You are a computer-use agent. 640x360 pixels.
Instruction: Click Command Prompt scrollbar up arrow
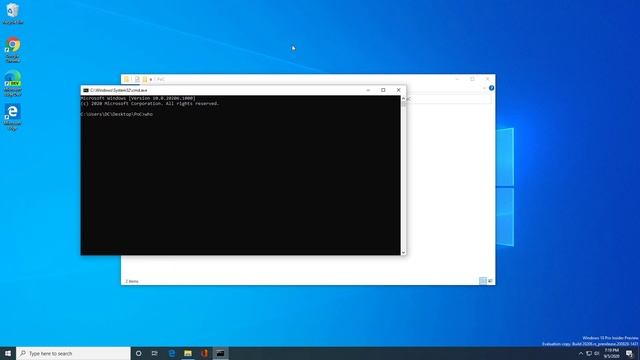coord(404,98)
